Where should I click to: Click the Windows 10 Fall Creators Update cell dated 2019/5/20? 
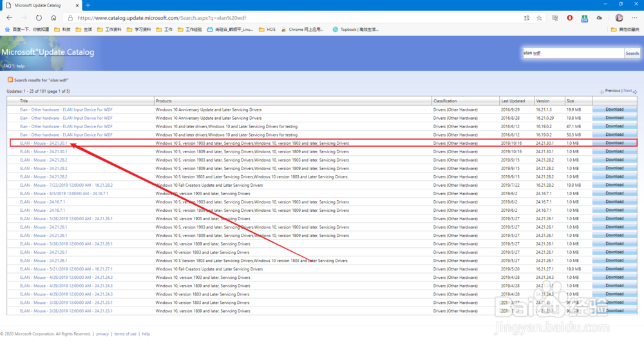tap(209, 269)
